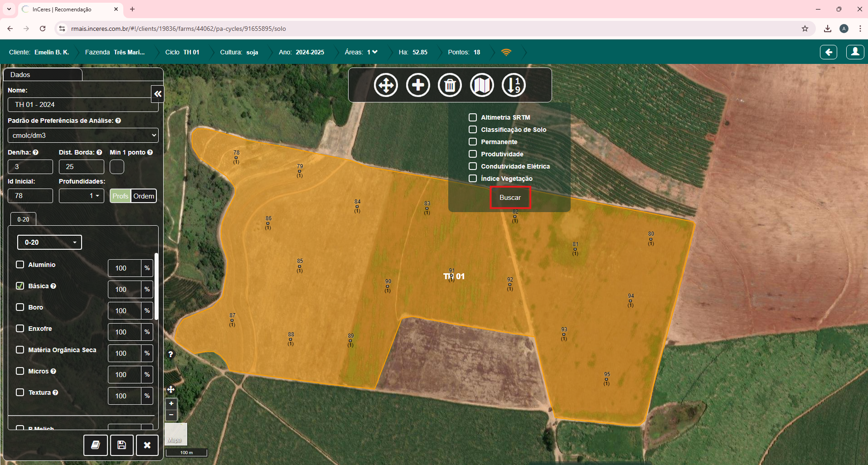
Task: Select the 0-20 depth tab
Action: [x=23, y=219]
